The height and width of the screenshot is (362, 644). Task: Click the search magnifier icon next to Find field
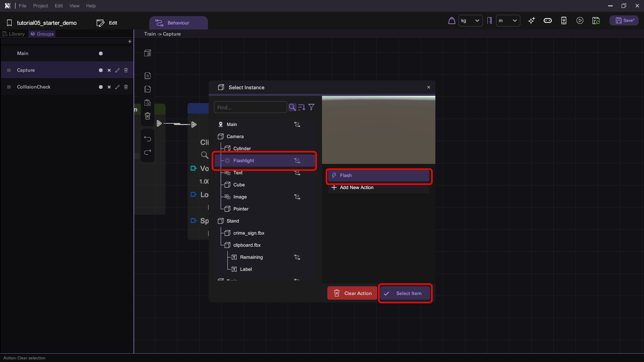292,107
